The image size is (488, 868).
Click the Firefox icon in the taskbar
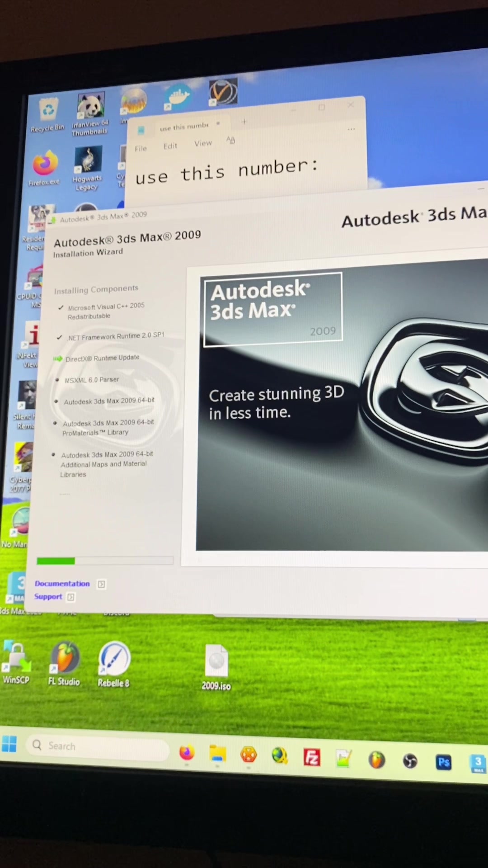pos(187,753)
